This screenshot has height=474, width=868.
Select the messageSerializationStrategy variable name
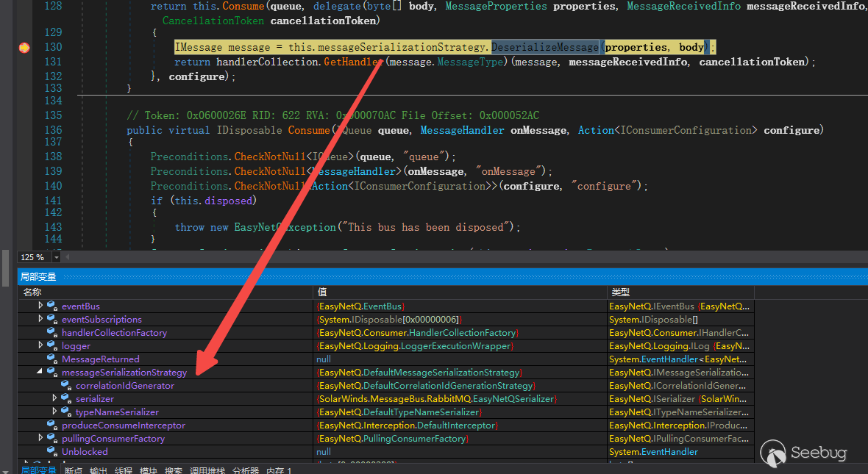pos(124,373)
